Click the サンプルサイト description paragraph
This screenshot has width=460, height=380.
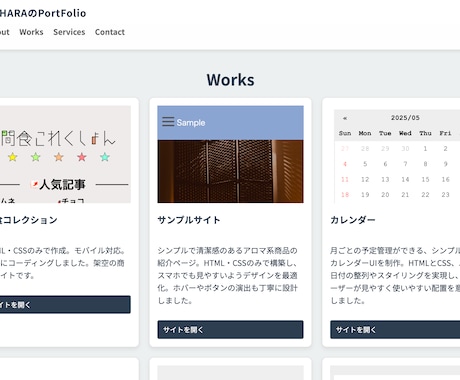228,275
